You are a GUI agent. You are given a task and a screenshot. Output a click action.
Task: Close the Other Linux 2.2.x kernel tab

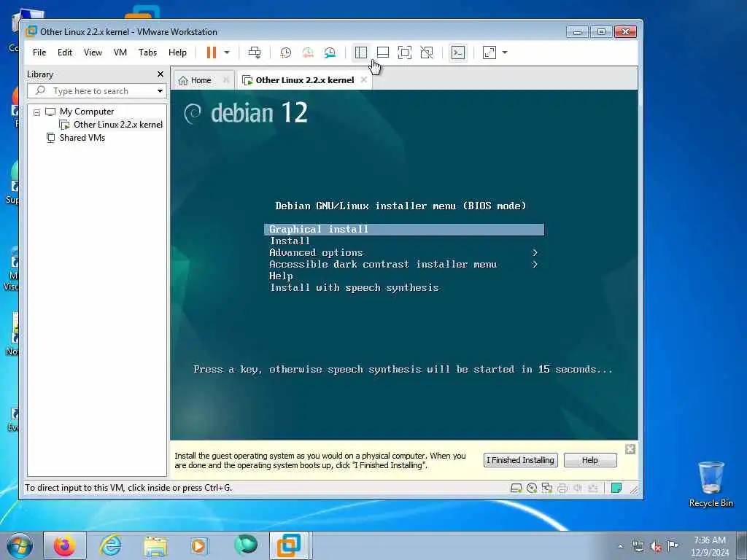pos(363,80)
